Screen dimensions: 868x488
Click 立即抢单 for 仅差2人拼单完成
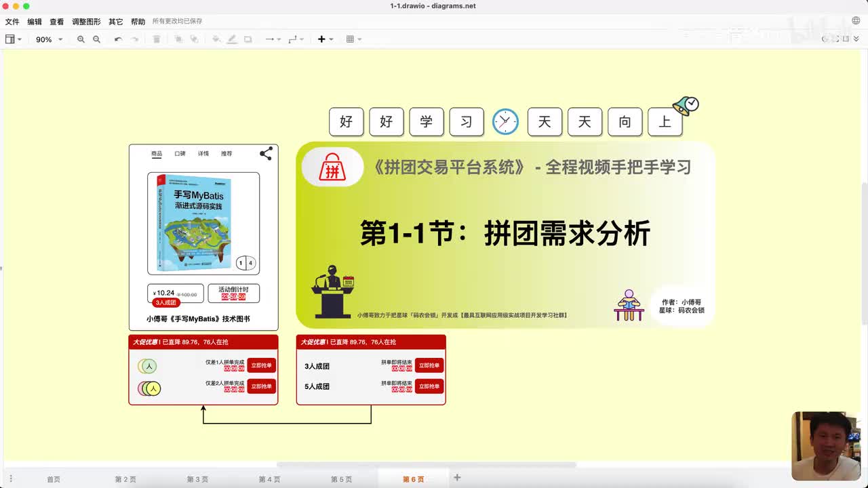(261, 386)
